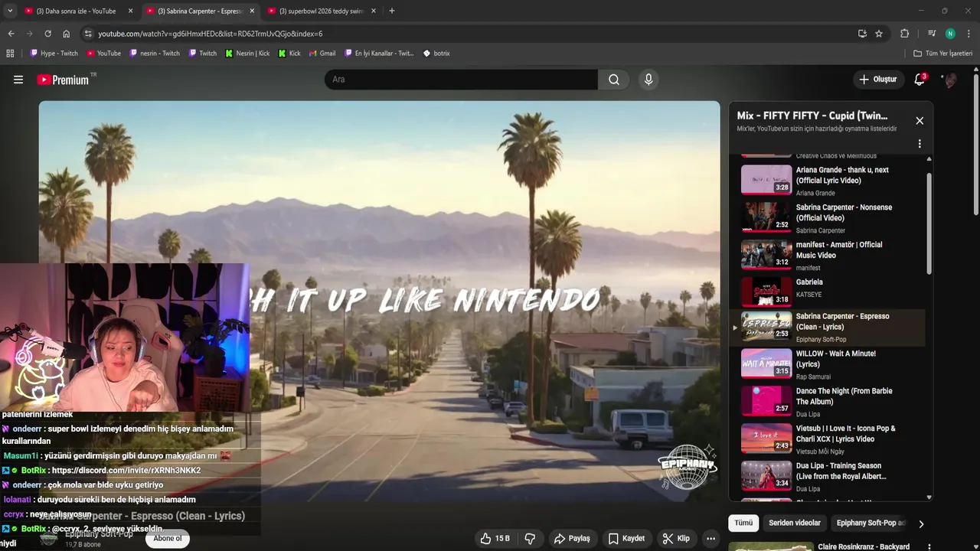Image resolution: width=980 pixels, height=551 pixels.
Task: Play manifest Amatör music video
Action: 827,256
